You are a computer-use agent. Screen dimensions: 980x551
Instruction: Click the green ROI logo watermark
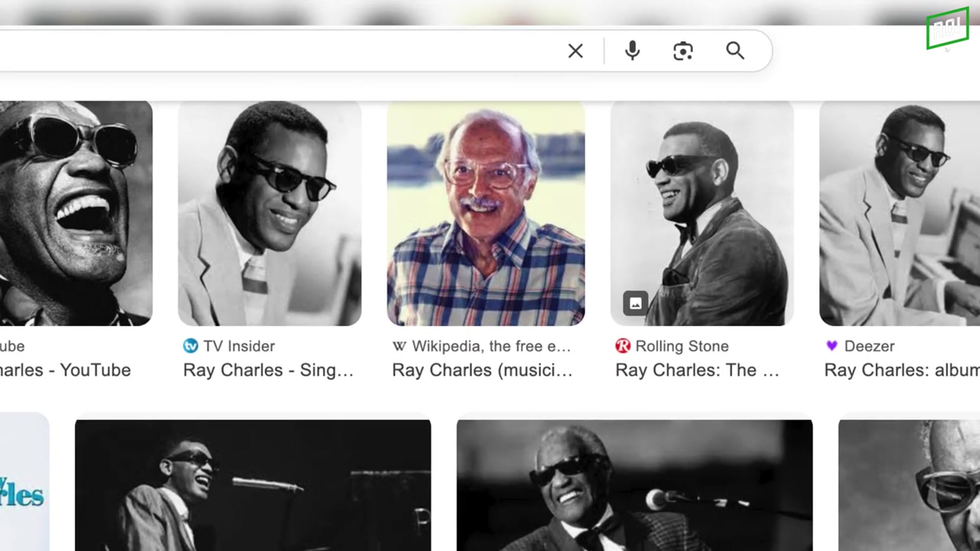947,28
